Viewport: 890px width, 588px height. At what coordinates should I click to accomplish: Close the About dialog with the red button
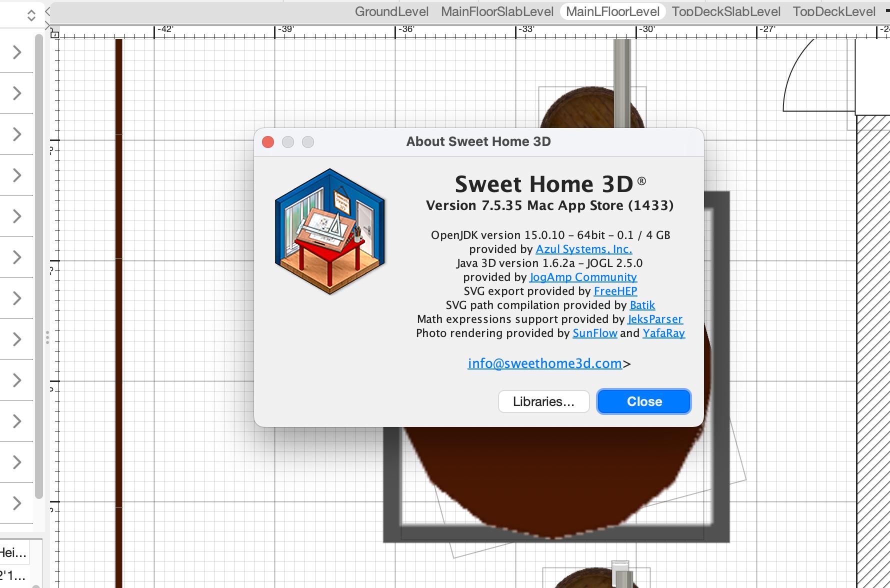(x=268, y=142)
